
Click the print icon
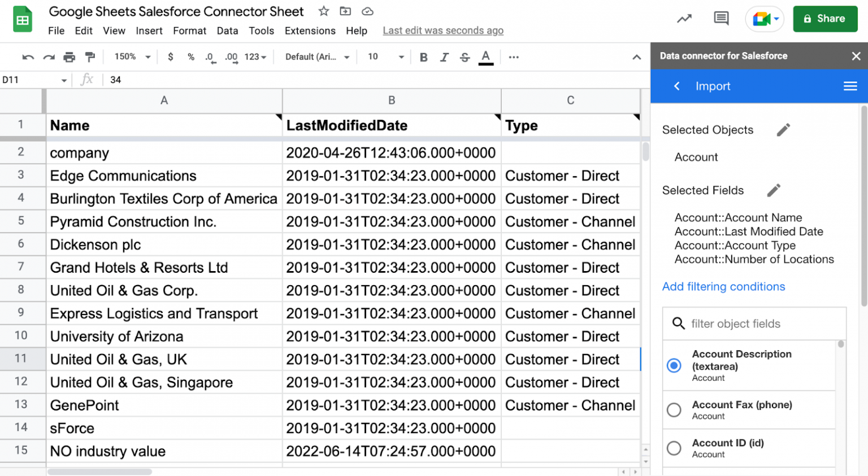[x=69, y=57]
